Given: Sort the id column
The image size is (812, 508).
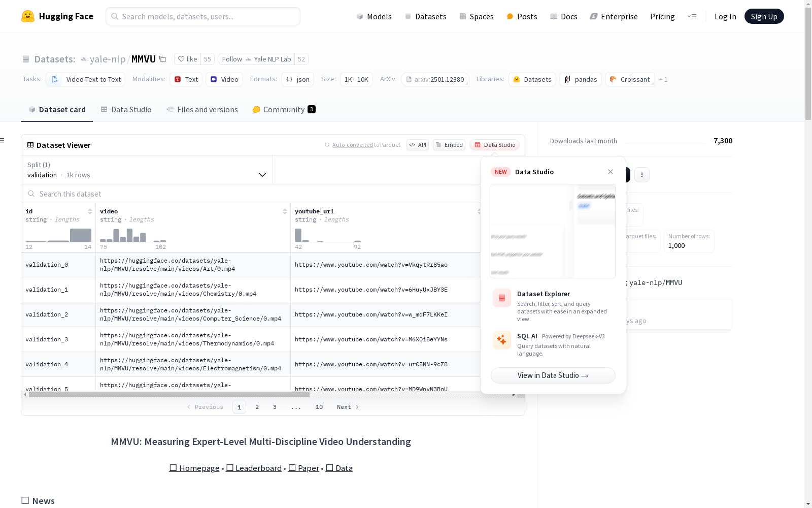Looking at the screenshot, I should point(90,211).
